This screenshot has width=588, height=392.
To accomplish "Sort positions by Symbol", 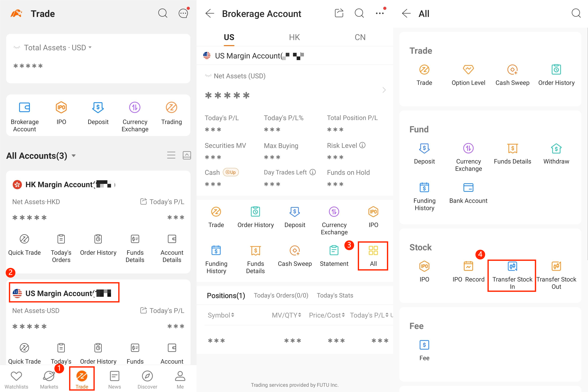I will click(x=221, y=315).
